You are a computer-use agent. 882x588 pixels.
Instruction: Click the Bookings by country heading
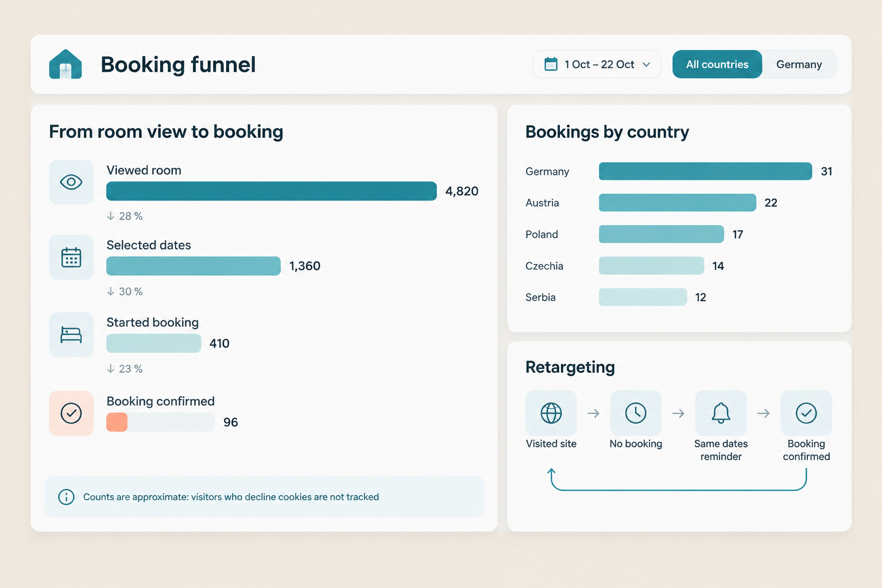(x=607, y=132)
